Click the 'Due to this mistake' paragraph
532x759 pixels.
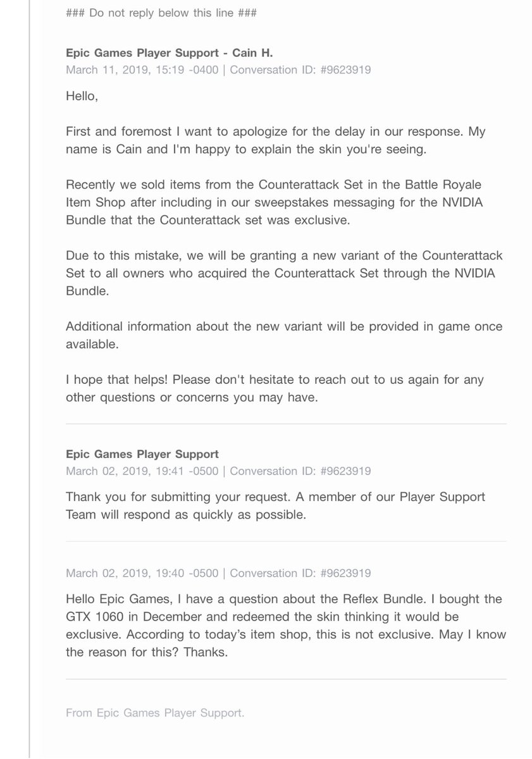(285, 273)
